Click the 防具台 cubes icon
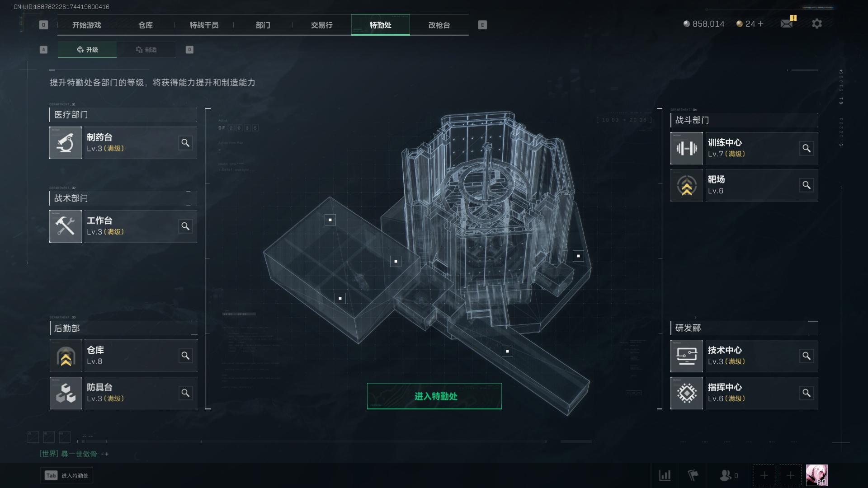Viewport: 868px width, 488px height. tap(66, 393)
